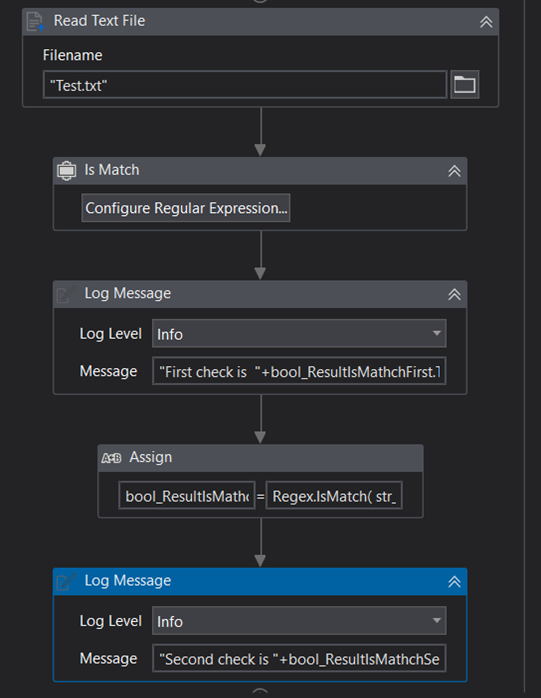Open Configure Regular Expression dialog

[x=186, y=208]
